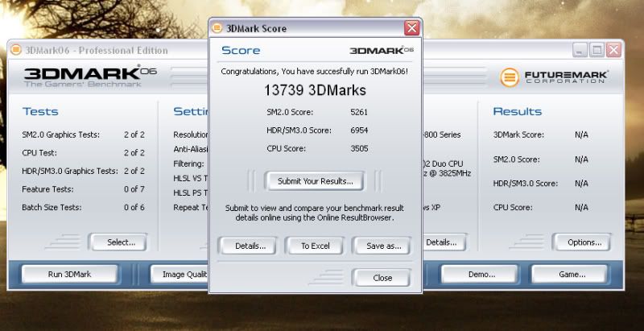Click CPU Test row in Tests panel
Image resolution: width=644 pixels, height=331 pixels.
(84, 153)
